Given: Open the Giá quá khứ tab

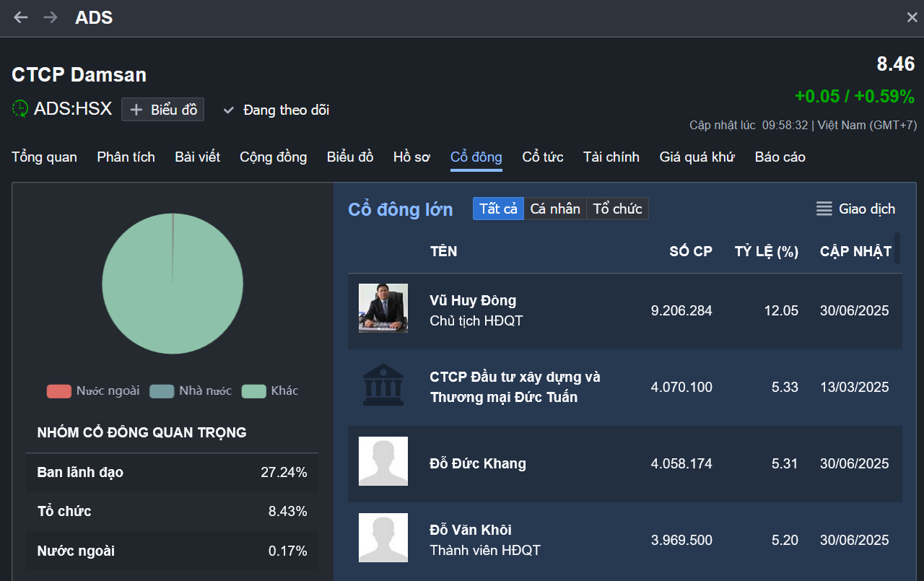Looking at the screenshot, I should pyautogui.click(x=697, y=157).
